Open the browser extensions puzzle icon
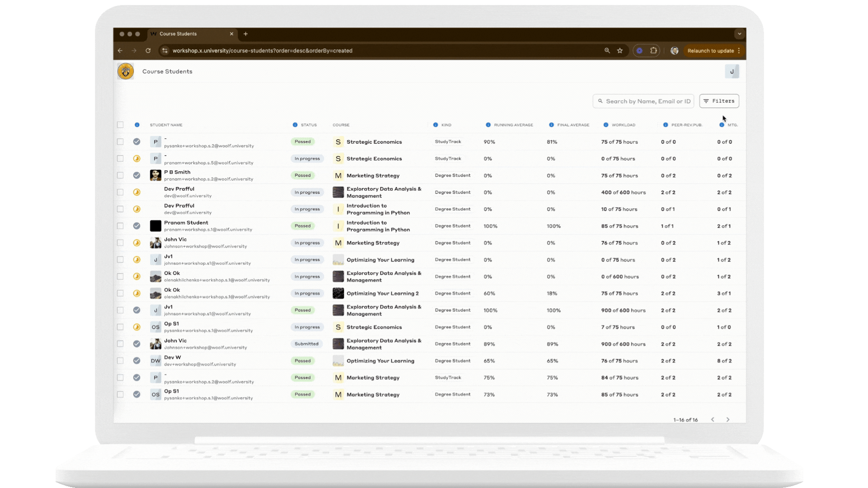 [x=653, y=51]
